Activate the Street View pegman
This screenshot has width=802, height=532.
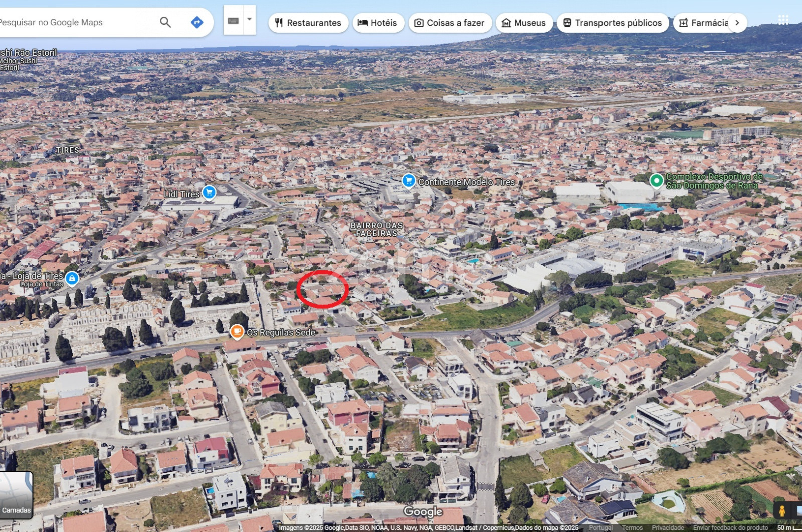(781, 511)
